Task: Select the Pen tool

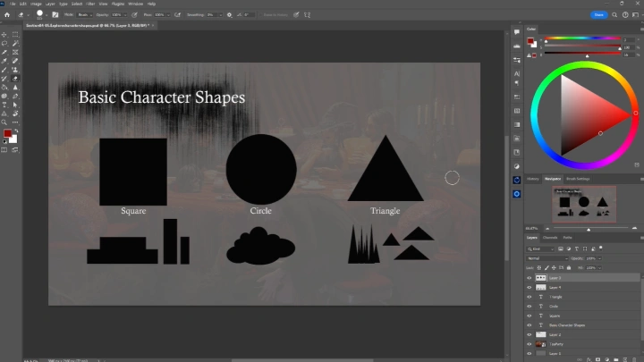Action: point(15,96)
